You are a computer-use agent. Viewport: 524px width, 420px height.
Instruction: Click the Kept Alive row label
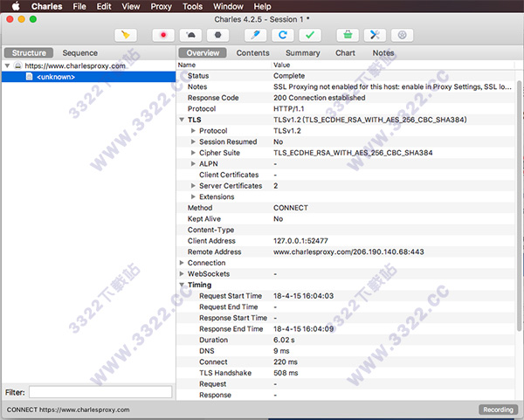(204, 219)
